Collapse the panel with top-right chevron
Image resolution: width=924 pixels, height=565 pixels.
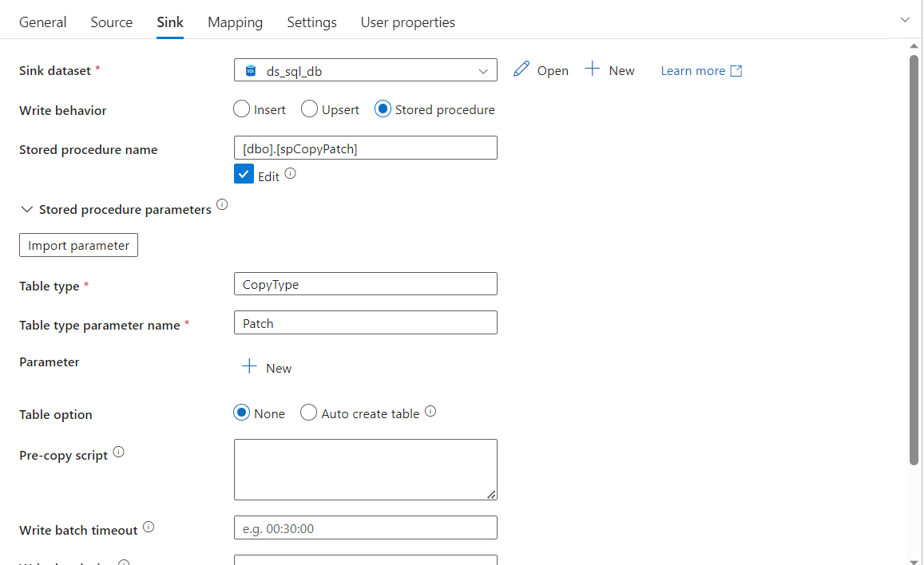coord(905,20)
